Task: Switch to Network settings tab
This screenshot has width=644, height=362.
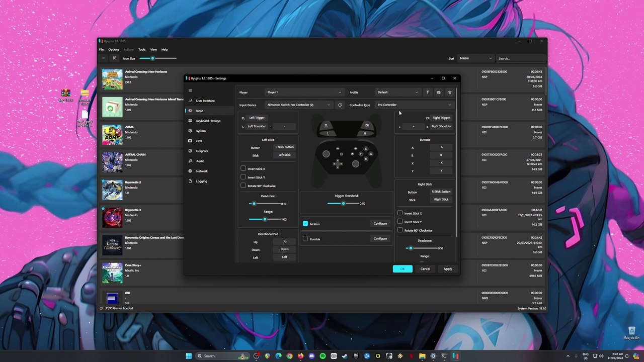Action: pos(209,171)
